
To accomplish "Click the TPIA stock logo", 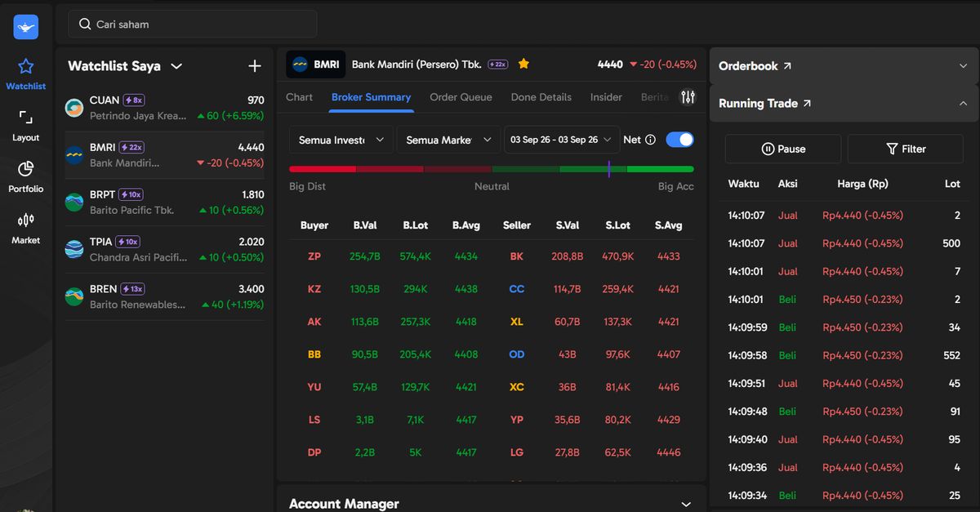I will pyautogui.click(x=74, y=249).
